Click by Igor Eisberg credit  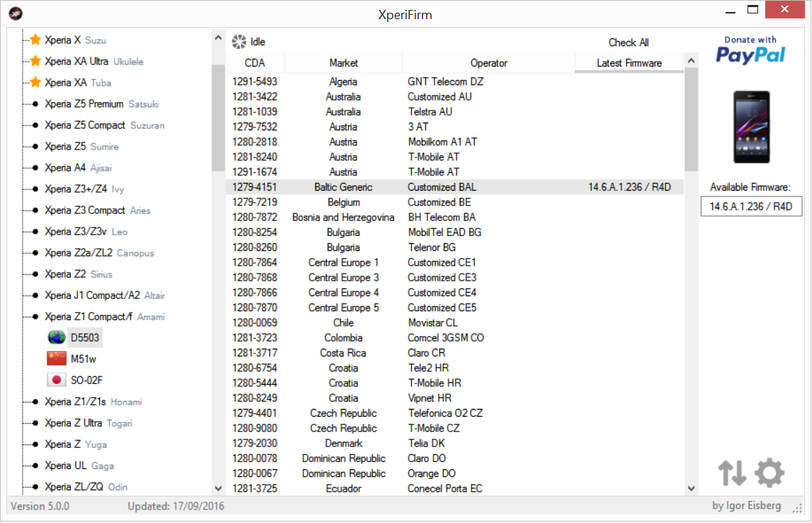(746, 506)
